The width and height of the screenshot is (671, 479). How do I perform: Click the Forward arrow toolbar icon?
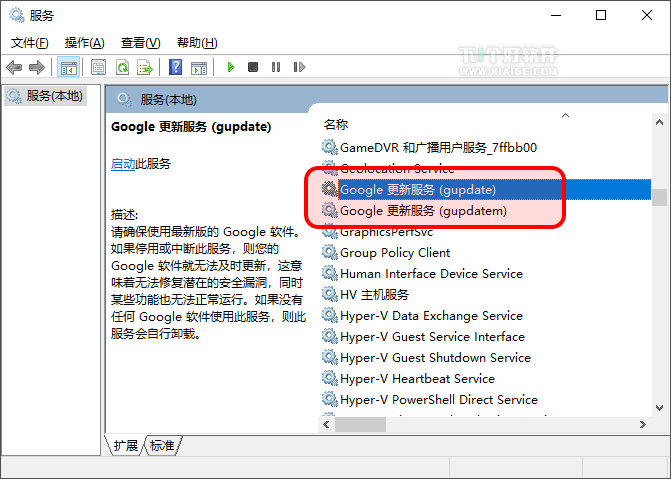coord(37,67)
